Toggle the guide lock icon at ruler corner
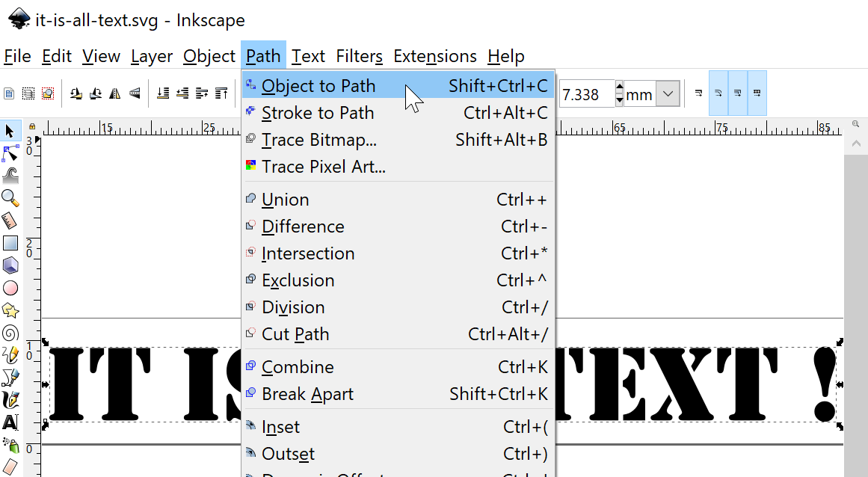Screen dimensions: 868x477 pyautogui.click(x=32, y=126)
